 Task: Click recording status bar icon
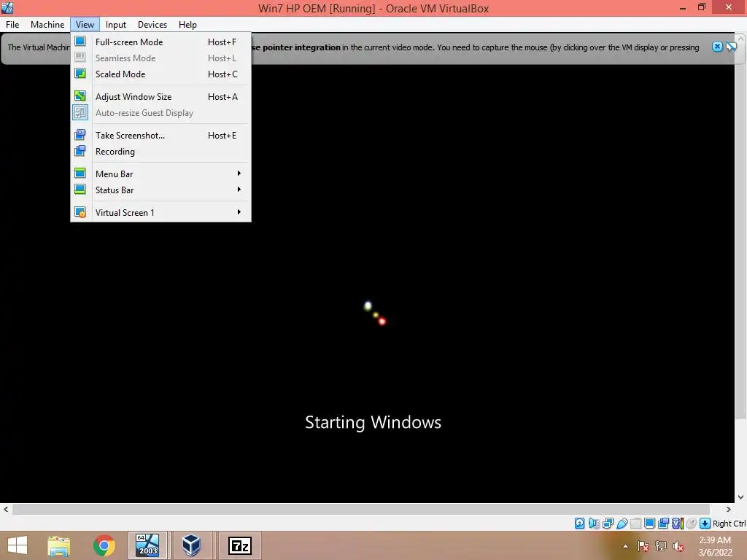663,524
